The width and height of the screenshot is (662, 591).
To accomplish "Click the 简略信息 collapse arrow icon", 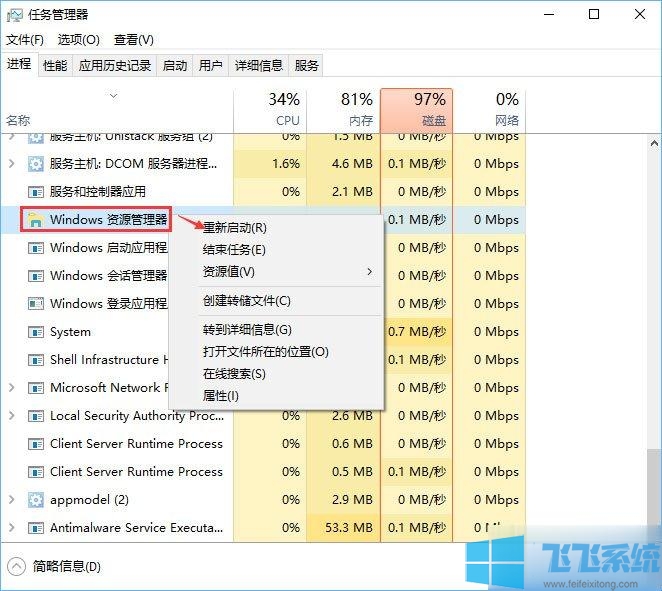I will coord(16,567).
